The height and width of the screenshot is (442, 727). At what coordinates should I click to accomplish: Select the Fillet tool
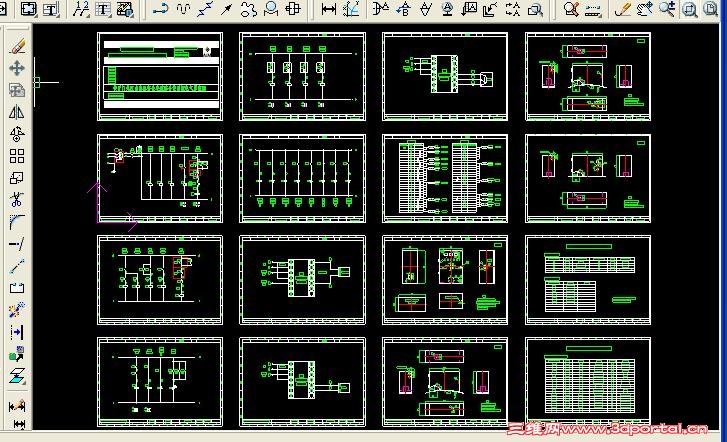[x=17, y=222]
